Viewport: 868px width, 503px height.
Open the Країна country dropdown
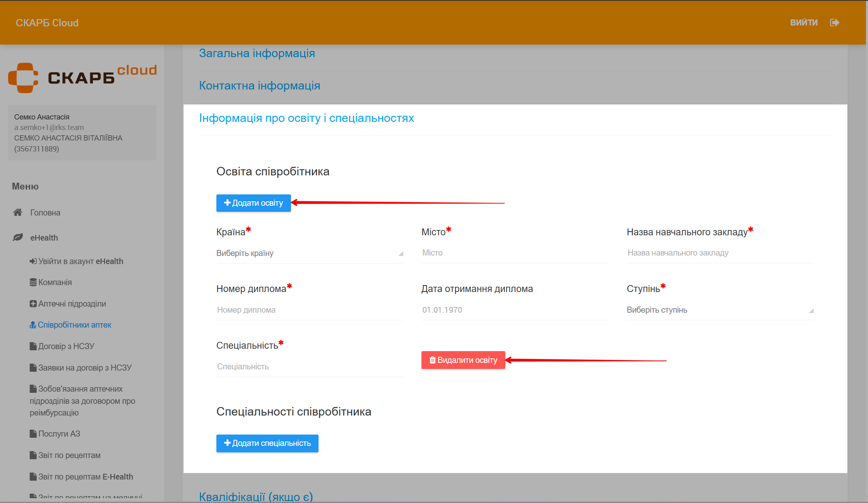tap(309, 253)
